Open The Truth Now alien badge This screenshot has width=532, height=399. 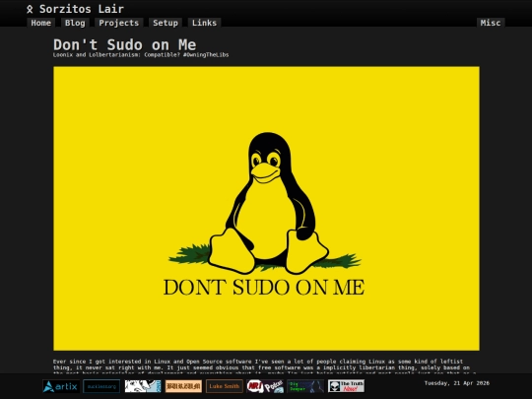(346, 386)
